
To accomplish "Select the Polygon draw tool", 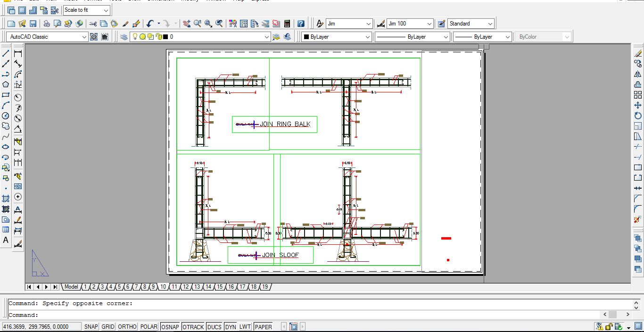I will click(x=6, y=84).
